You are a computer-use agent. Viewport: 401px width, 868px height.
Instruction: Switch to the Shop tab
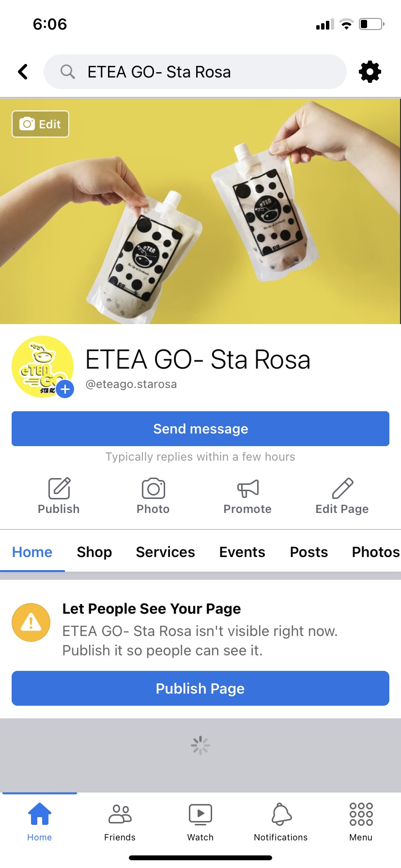[x=94, y=552]
